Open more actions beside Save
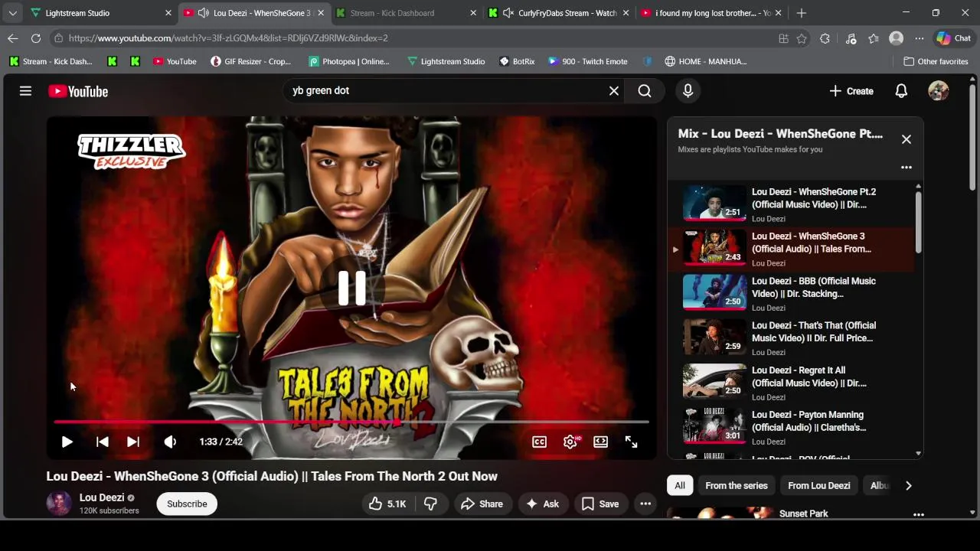This screenshot has height=551, width=980. 645,504
